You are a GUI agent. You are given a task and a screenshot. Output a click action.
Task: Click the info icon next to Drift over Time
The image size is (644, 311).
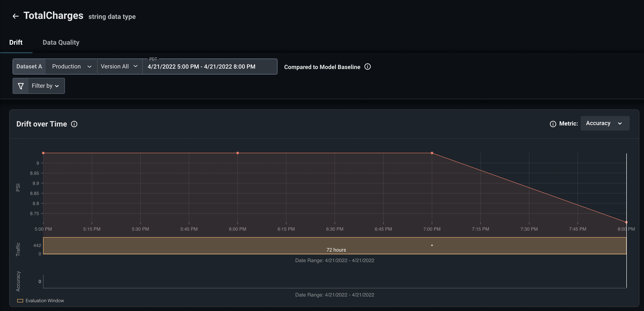click(x=74, y=124)
